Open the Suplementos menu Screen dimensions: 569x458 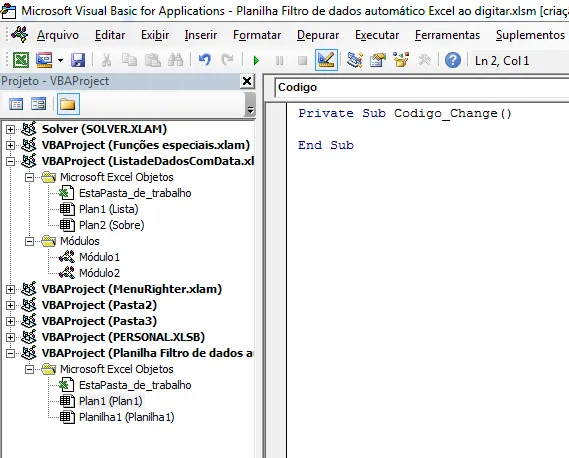click(530, 35)
